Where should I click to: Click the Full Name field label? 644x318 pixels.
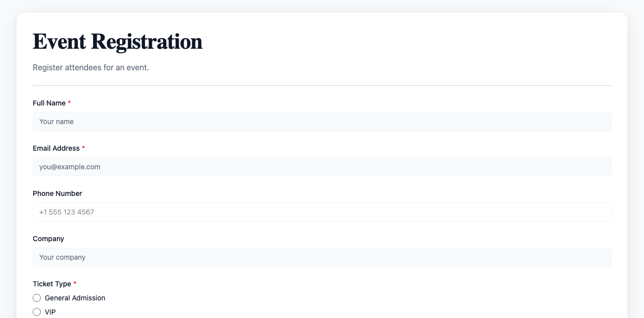coord(49,103)
